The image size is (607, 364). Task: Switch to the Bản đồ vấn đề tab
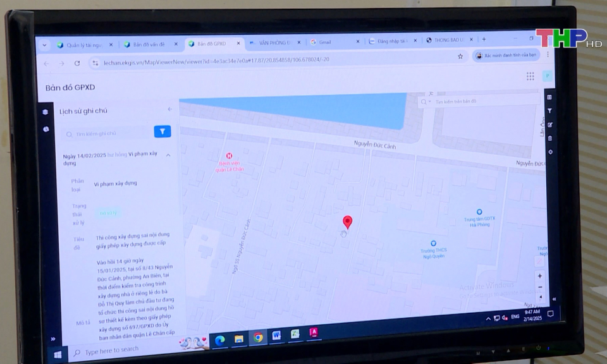(149, 44)
